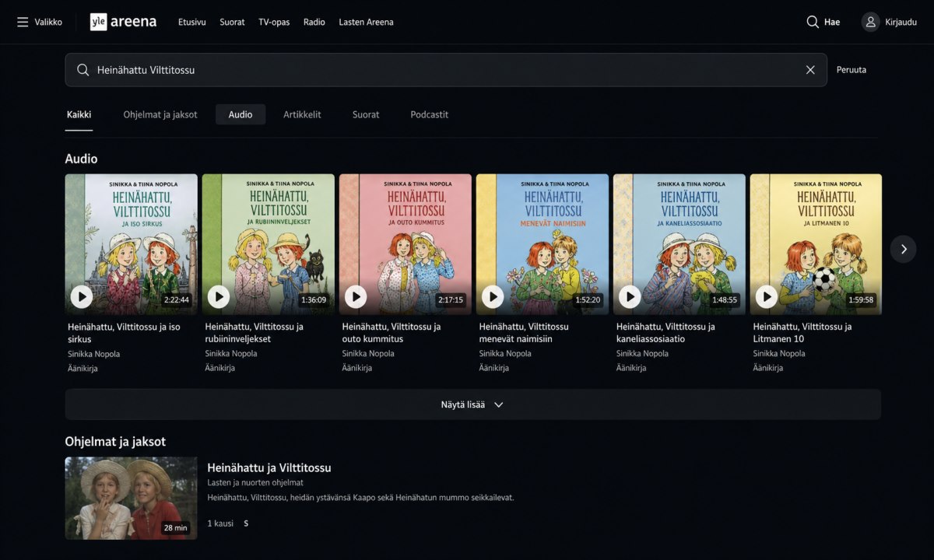Clear the search field with X icon
This screenshot has height=560, width=934.
click(x=810, y=70)
